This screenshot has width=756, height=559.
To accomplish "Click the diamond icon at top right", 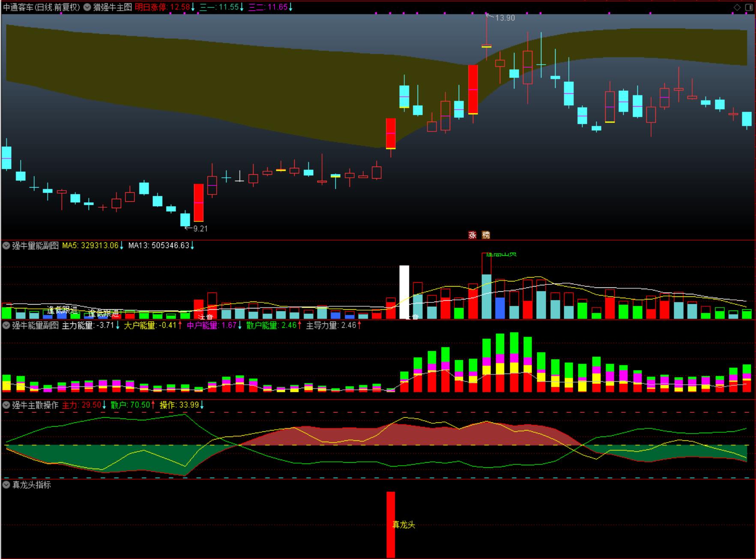I will (737, 7).
